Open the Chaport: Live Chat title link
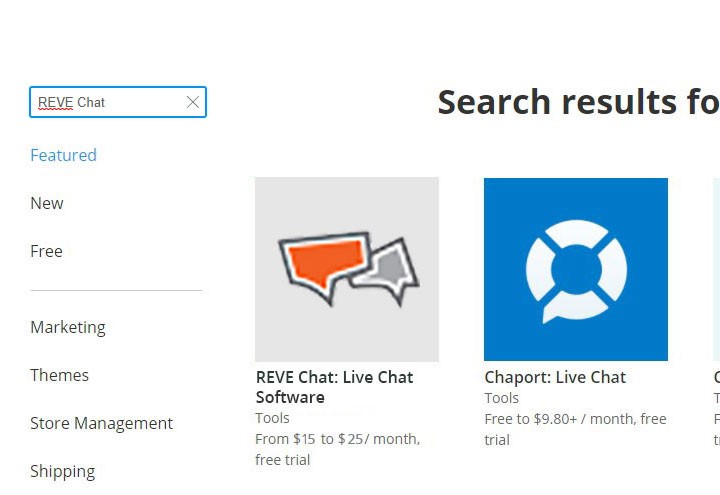720x495 pixels. 555,377
